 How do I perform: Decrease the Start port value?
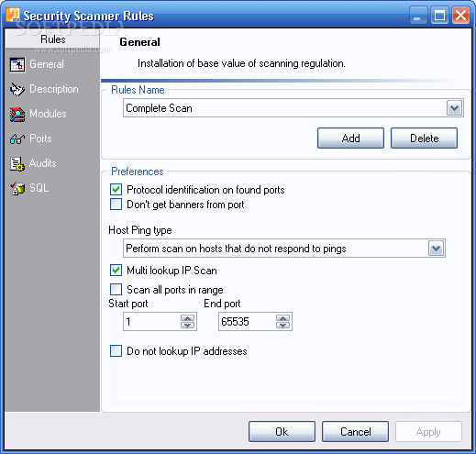tap(187, 325)
